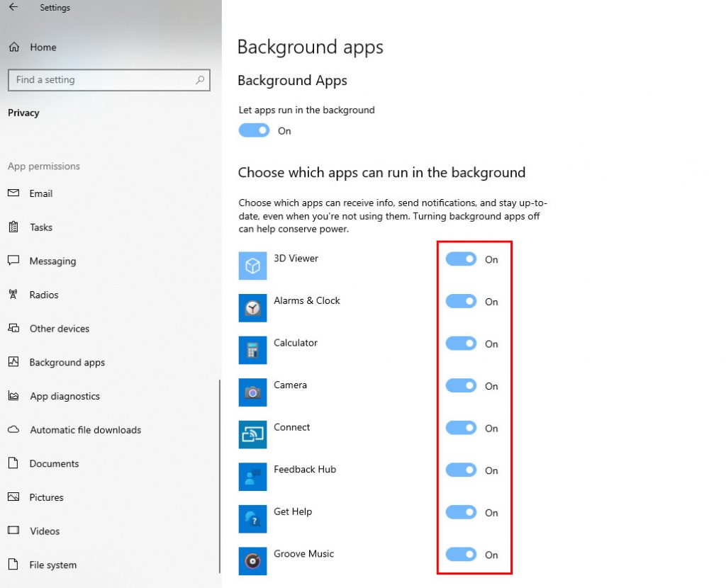Click the Feedback Hub app icon

[x=252, y=476]
